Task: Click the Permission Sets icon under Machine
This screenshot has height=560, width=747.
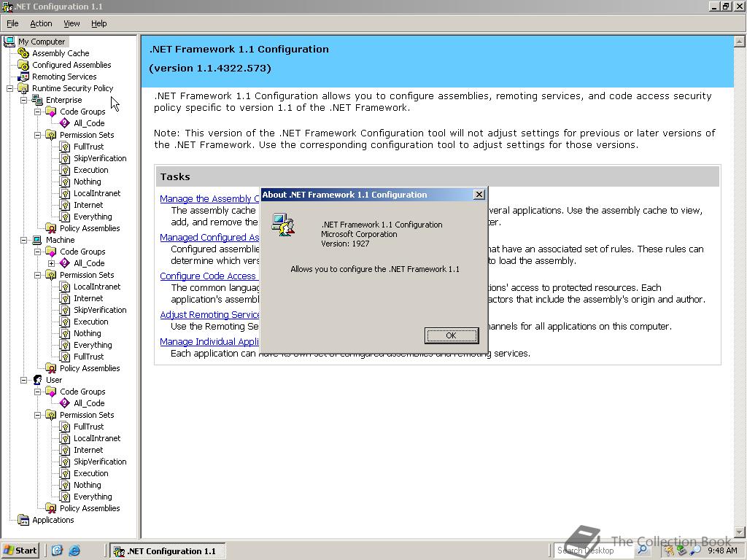Action: point(51,275)
